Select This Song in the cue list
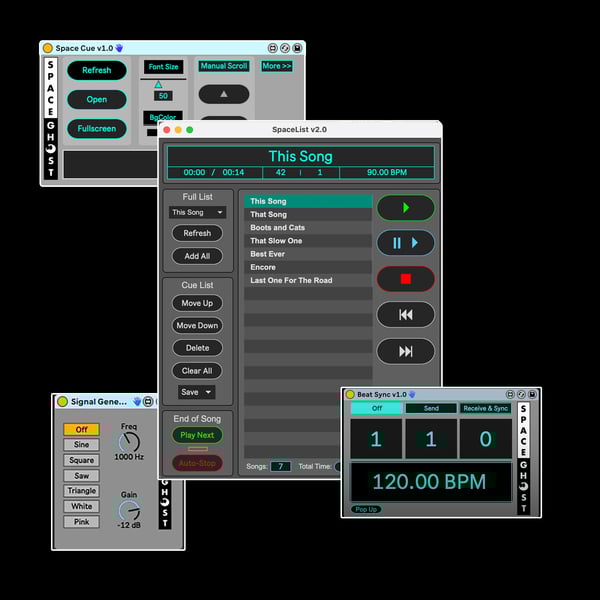 (x=308, y=201)
